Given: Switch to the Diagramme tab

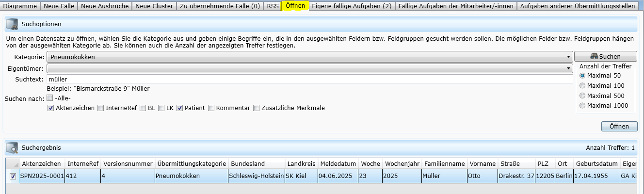Looking at the screenshot, I should tap(20, 6).
